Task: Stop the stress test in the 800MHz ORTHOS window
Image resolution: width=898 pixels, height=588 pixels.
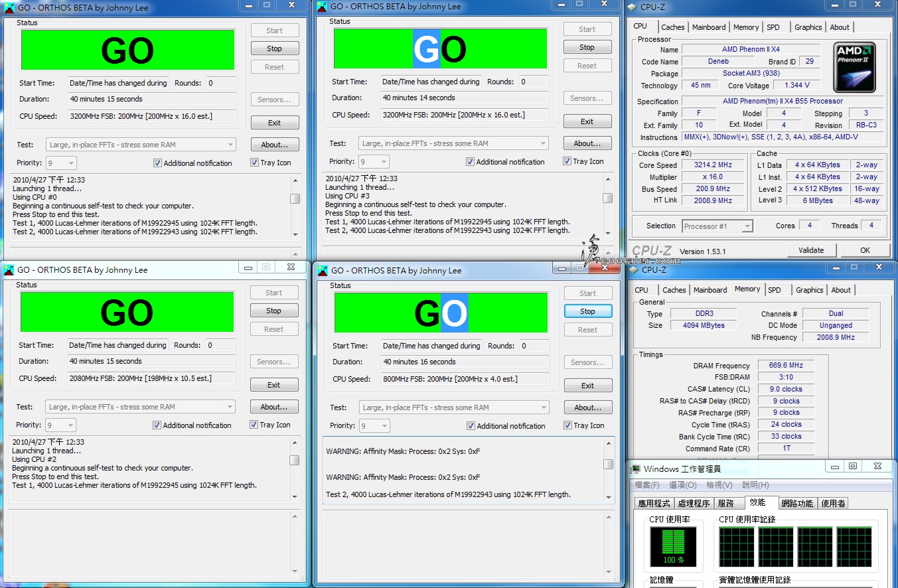Action: [588, 311]
